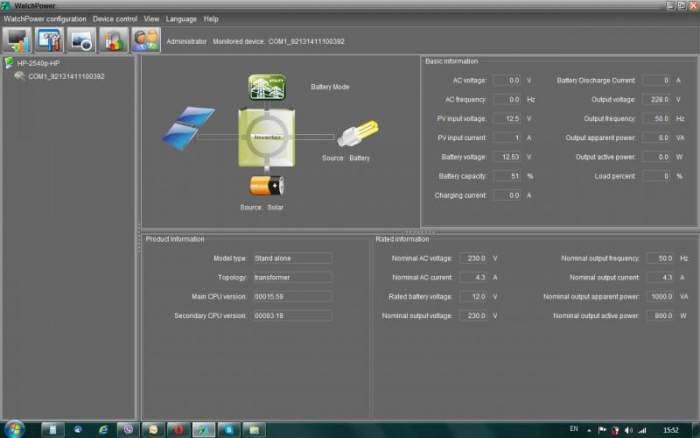Open the colored 3D bar chart toolbar icon
This screenshot has width=700, height=438.
[x=113, y=40]
